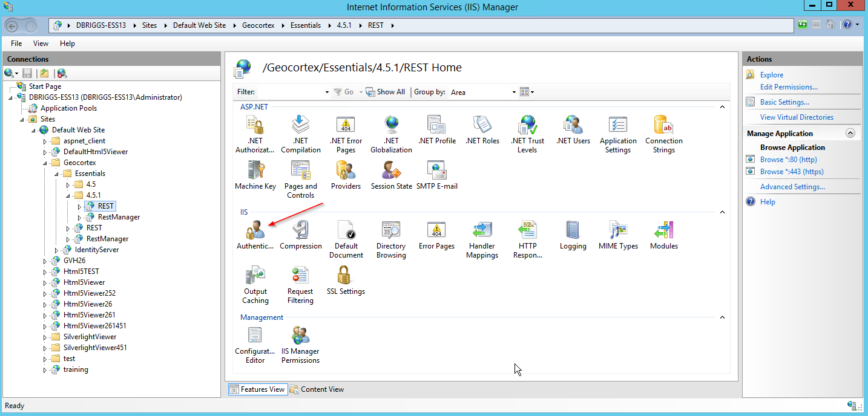Viewport: 868px width, 416px height.
Task: Open the File menu
Action: 16,44
